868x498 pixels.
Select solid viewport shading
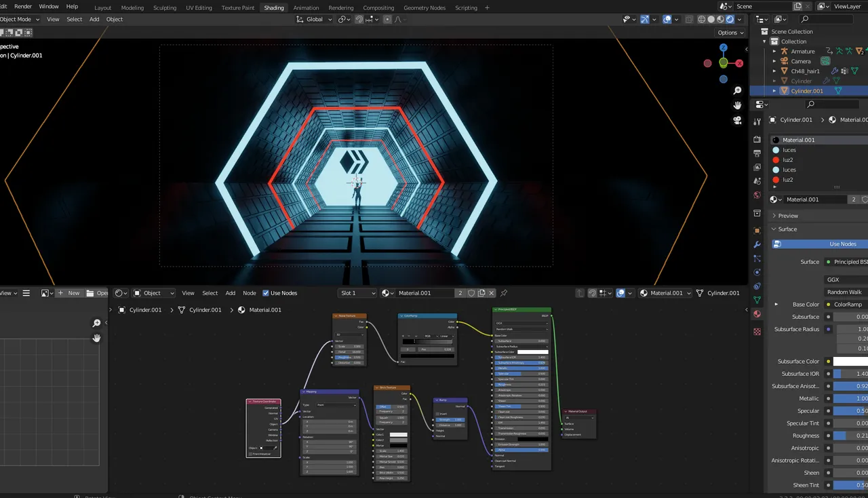coord(711,20)
